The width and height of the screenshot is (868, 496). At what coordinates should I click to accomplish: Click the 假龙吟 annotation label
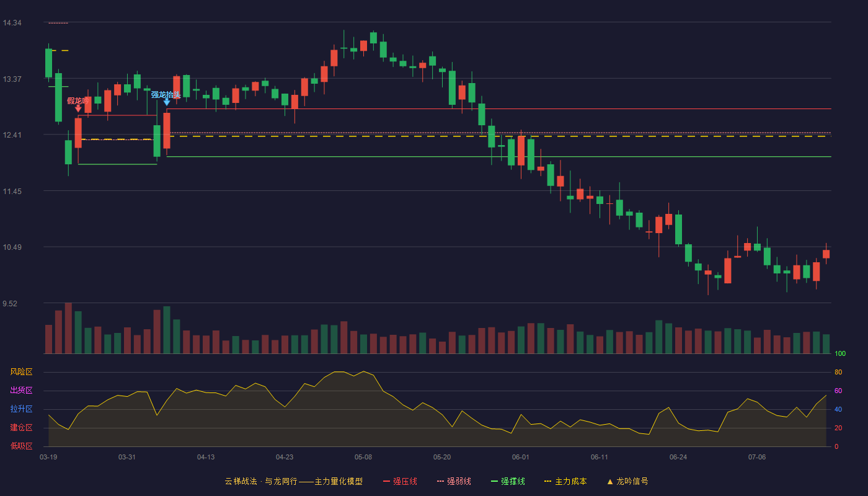coord(78,100)
